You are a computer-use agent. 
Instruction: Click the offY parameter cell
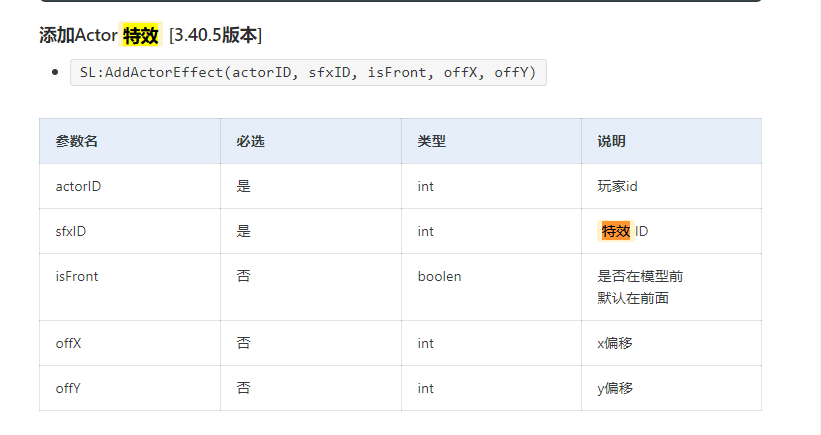click(x=69, y=388)
